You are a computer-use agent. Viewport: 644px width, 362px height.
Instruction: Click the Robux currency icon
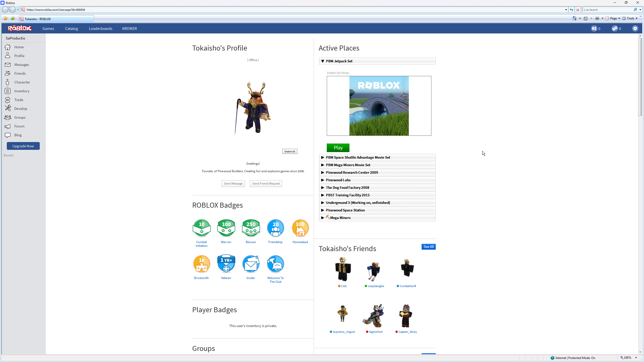594,28
